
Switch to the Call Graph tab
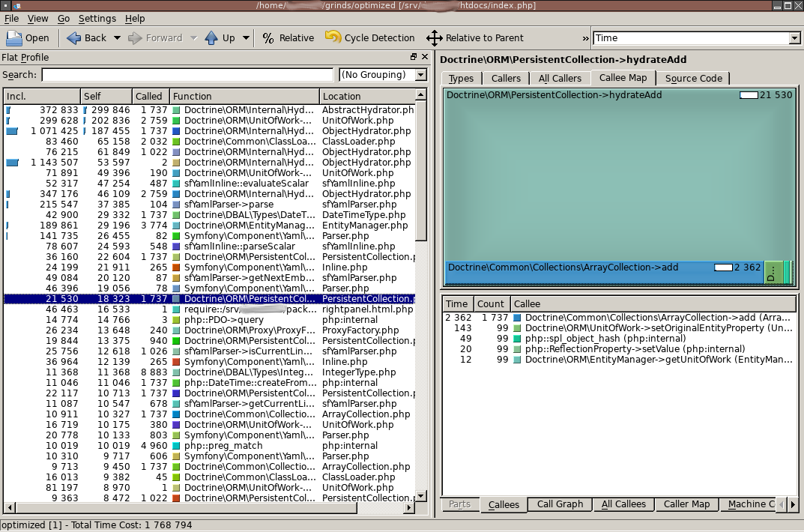tap(560, 504)
